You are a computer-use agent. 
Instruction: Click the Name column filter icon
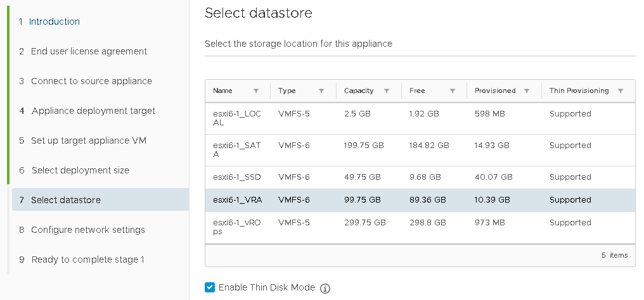coord(255,91)
